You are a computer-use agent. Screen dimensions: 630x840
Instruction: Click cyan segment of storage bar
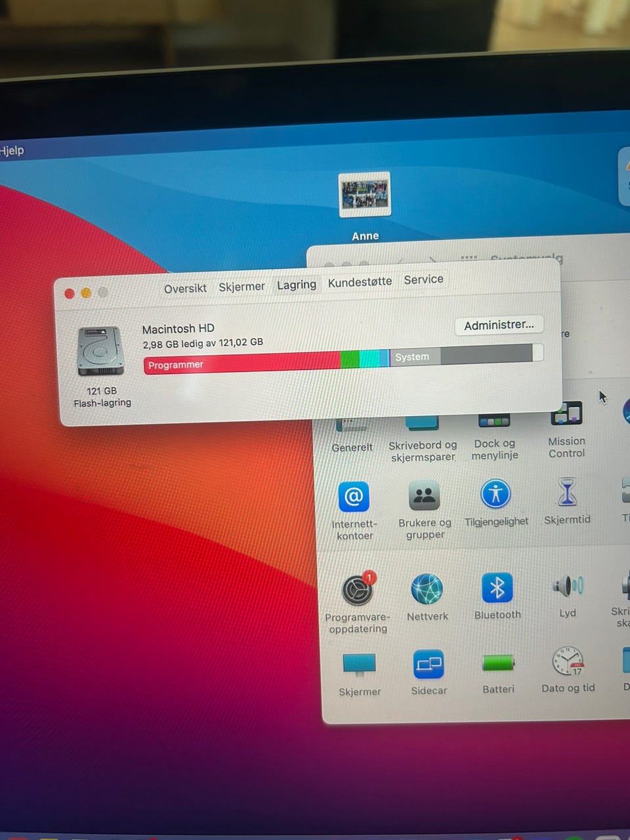[369, 358]
